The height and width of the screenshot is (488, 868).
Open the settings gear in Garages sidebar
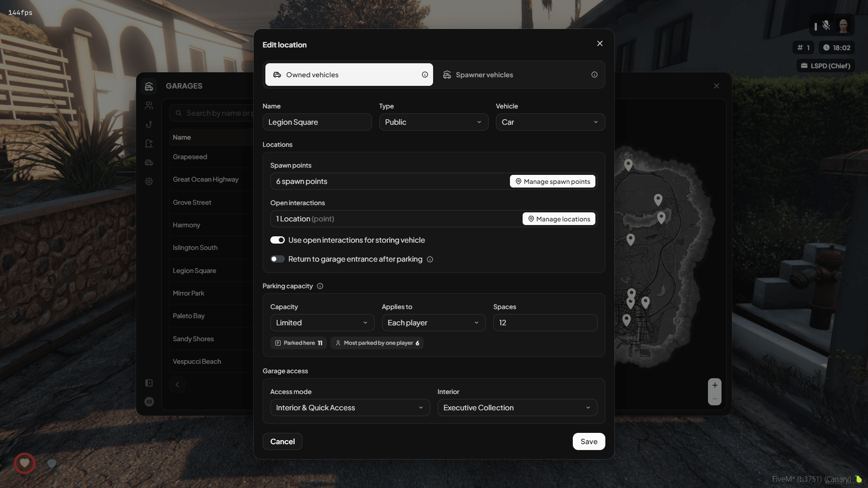[x=149, y=181]
